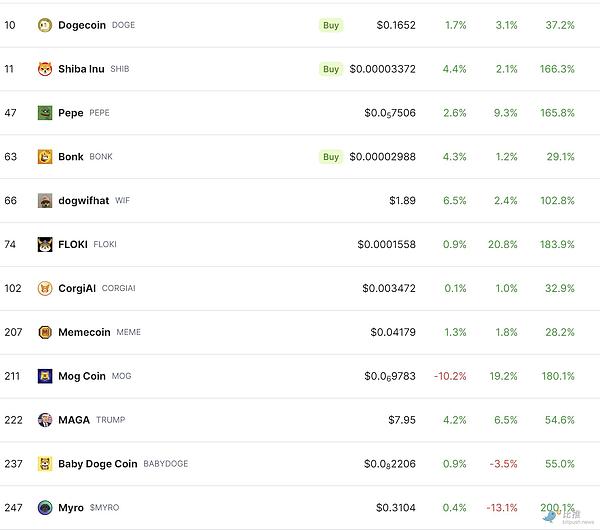Click the Baby Doge Coin icon
The image size is (600, 530).
[x=44, y=464]
